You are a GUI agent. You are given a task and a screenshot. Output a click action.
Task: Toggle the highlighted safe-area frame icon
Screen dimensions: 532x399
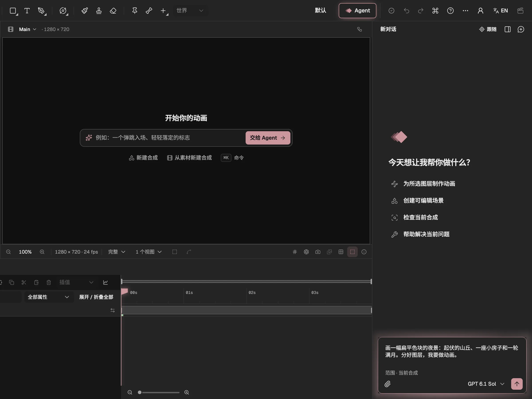tap(352, 252)
